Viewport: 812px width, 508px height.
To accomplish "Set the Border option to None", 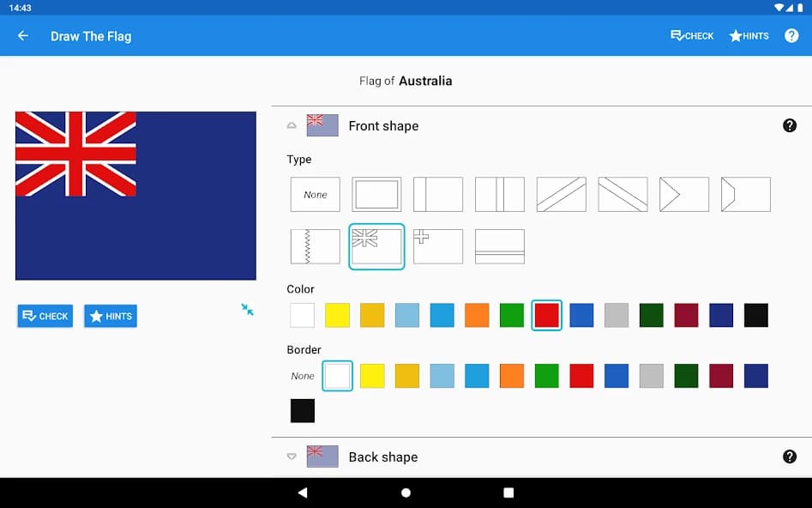I will point(302,376).
